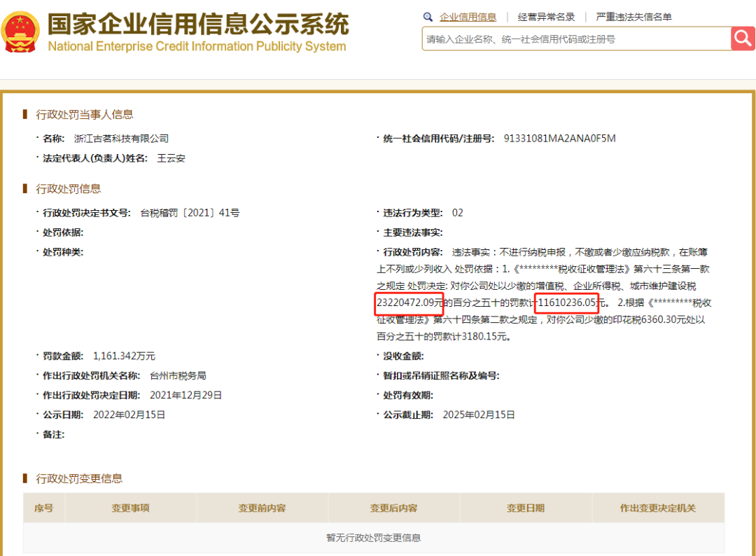Screen dimensions: 756x556
Task: Click the 国家企业信用信息公示系统 site title
Action: pos(197,24)
